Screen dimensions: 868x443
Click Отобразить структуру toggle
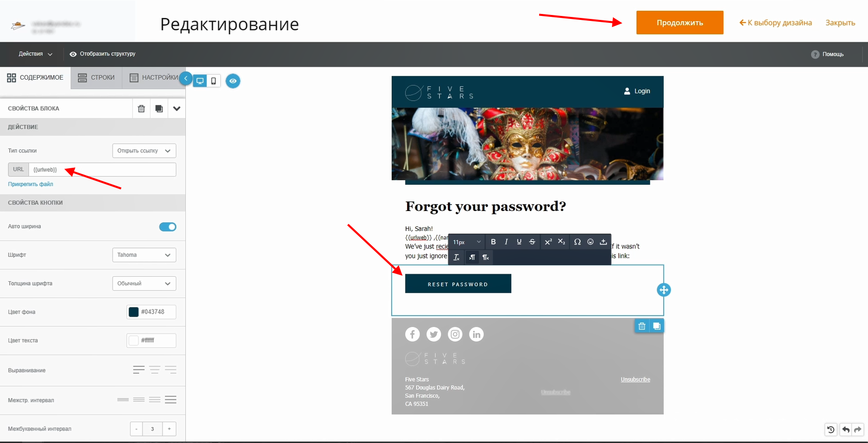pyautogui.click(x=103, y=54)
